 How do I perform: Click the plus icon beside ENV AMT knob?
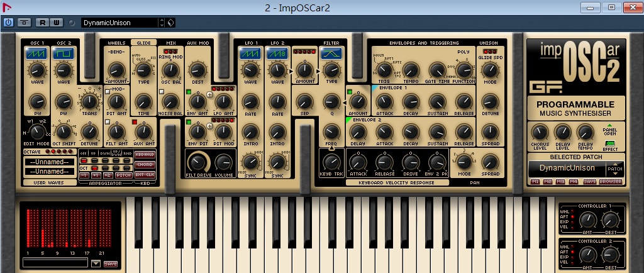209,95
